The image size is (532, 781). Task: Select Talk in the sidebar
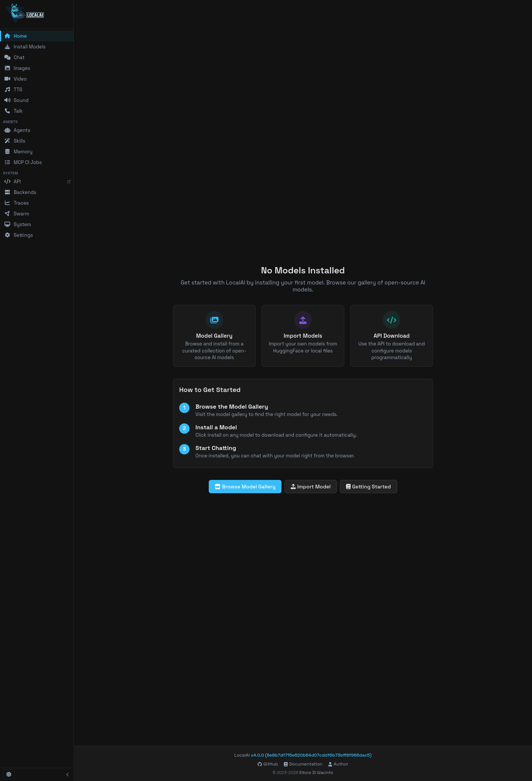click(x=37, y=111)
